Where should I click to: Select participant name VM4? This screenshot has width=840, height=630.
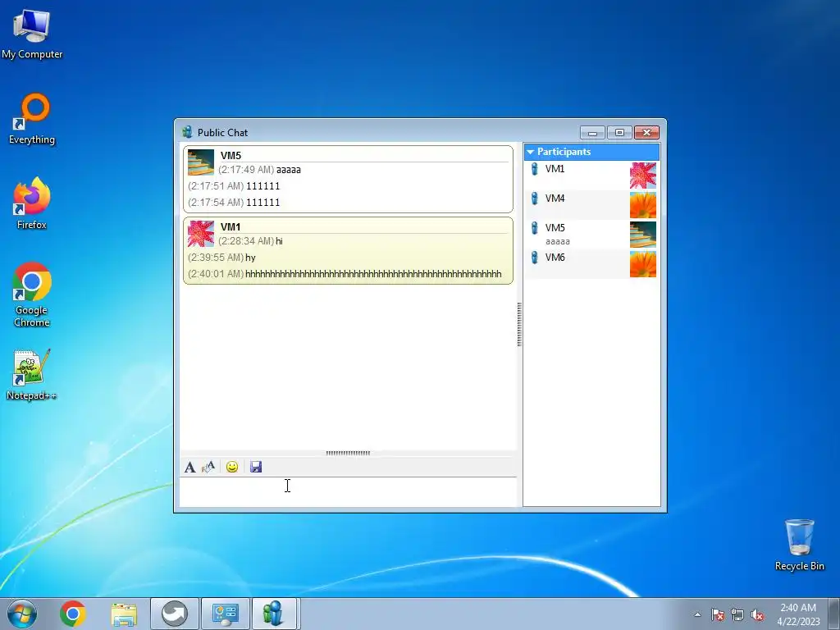point(555,199)
